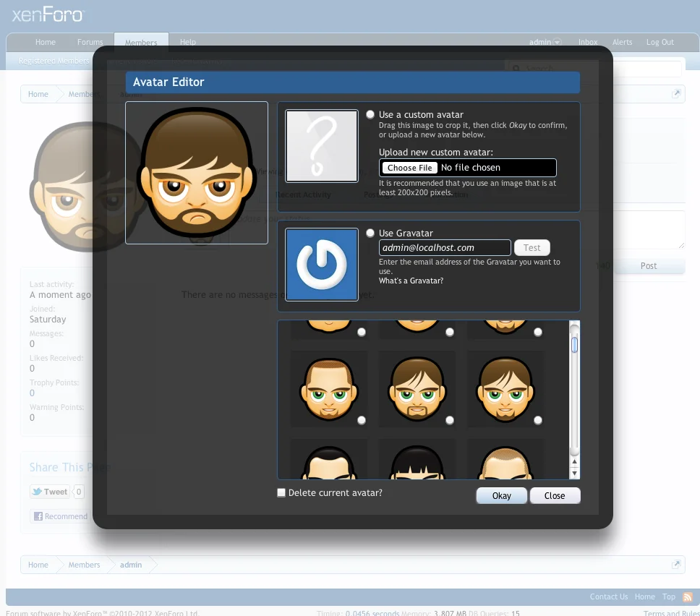Open the Help navigation tab
Viewport: 700px width, 616px height.
[x=188, y=42]
